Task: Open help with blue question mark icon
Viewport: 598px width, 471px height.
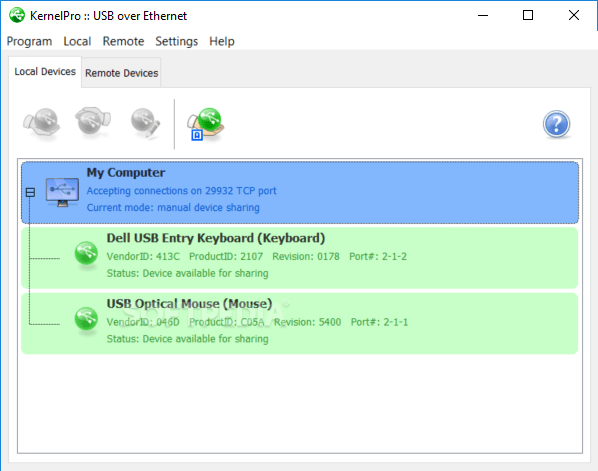Action: coord(556,124)
